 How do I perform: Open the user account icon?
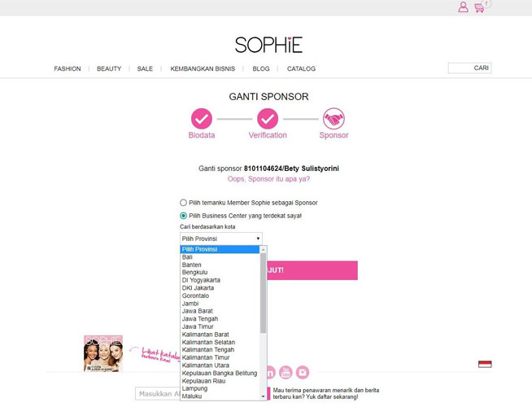click(x=463, y=7)
